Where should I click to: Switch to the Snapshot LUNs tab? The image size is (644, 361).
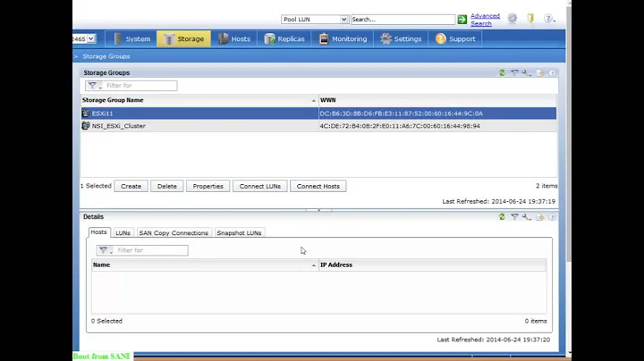coord(239,232)
